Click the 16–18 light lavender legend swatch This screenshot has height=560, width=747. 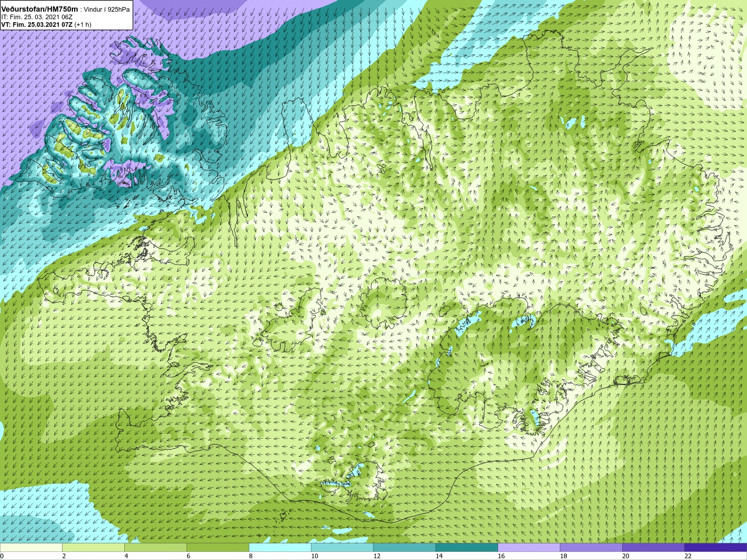pyautogui.click(x=529, y=548)
